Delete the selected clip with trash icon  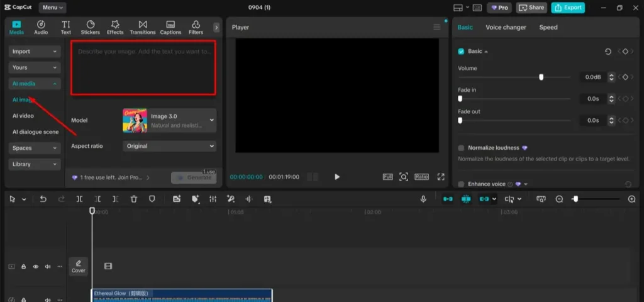(x=134, y=199)
